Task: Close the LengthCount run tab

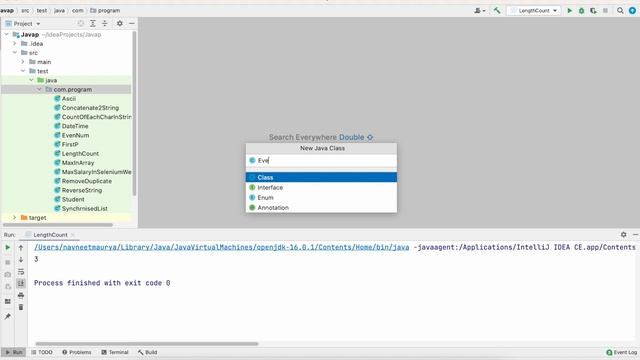Action: [73, 235]
